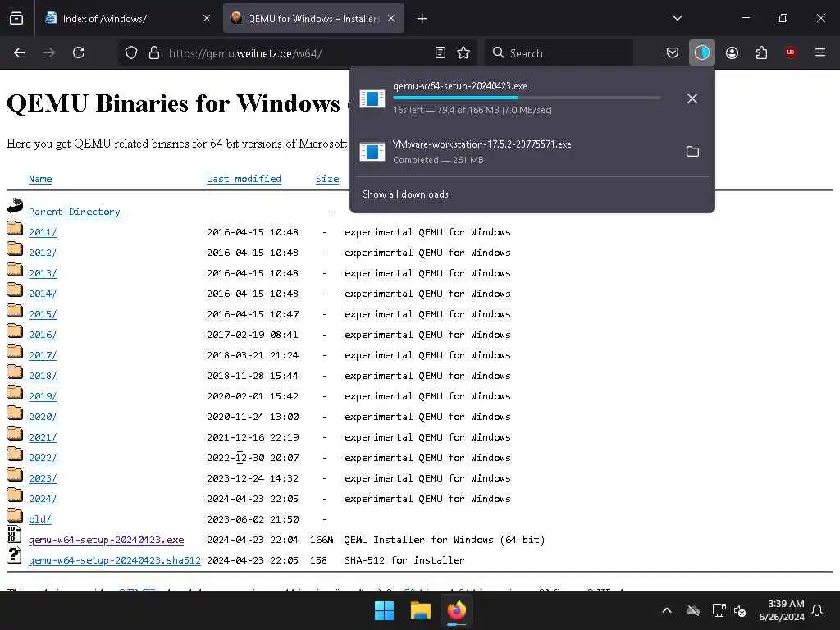Open the extensions puzzle icon

(761, 53)
